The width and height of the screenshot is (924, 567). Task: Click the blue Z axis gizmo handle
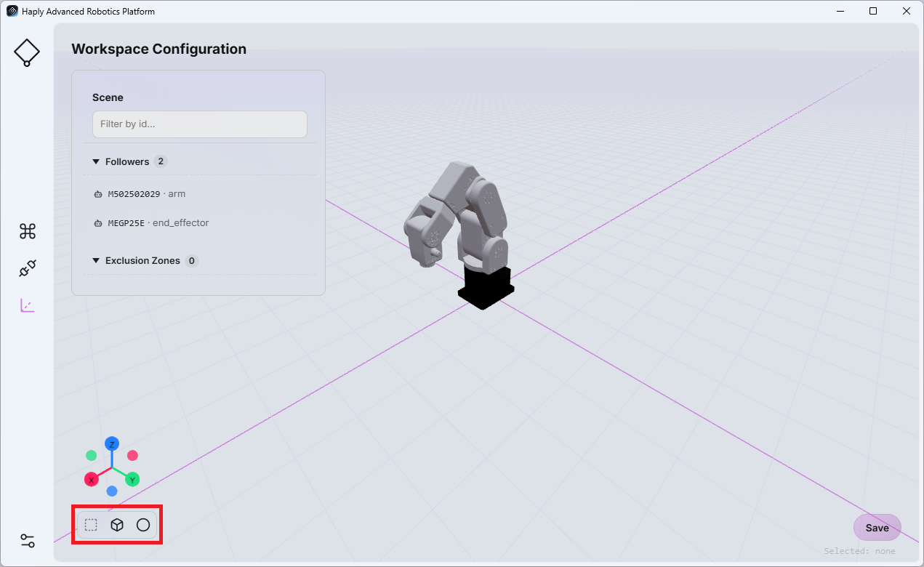point(112,443)
